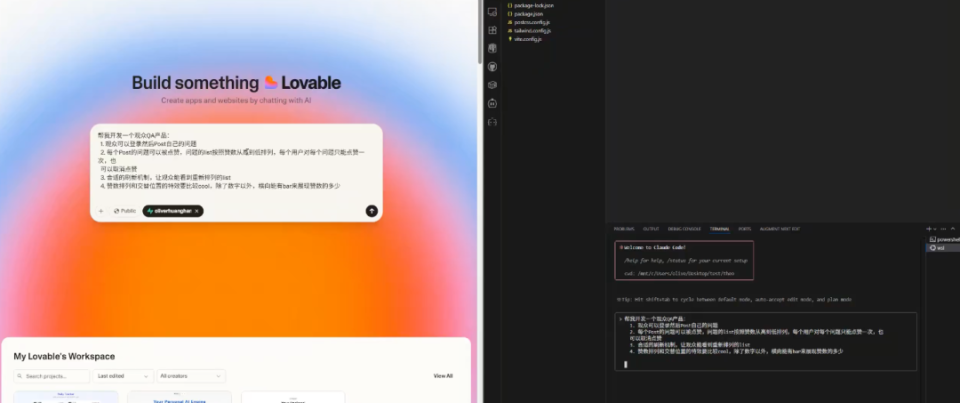Screen dimensions: 960x403
Task: Open the robot chat icon in activity bar
Action: coord(492,104)
